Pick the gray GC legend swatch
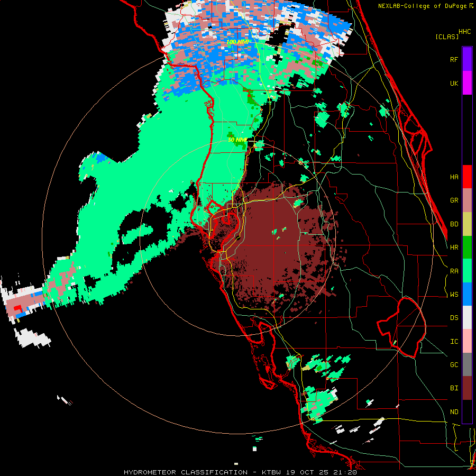This screenshot has width=476, height=476. (467, 364)
